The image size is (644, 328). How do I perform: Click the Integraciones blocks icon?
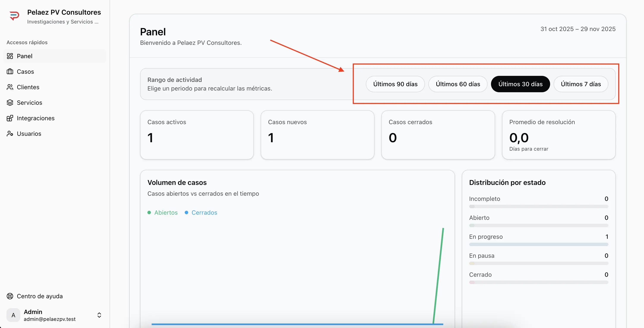(x=10, y=118)
